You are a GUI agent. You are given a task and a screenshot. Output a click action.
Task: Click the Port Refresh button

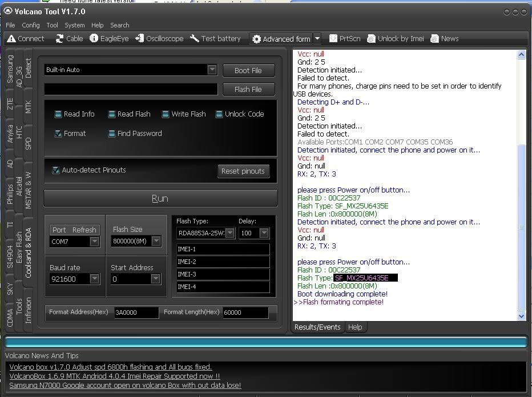[x=75, y=230]
